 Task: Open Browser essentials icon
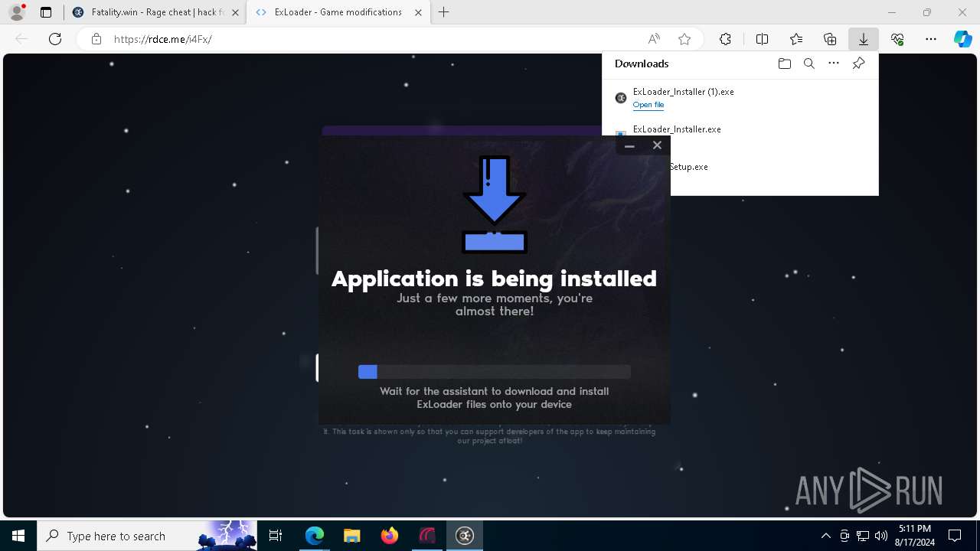[897, 39]
